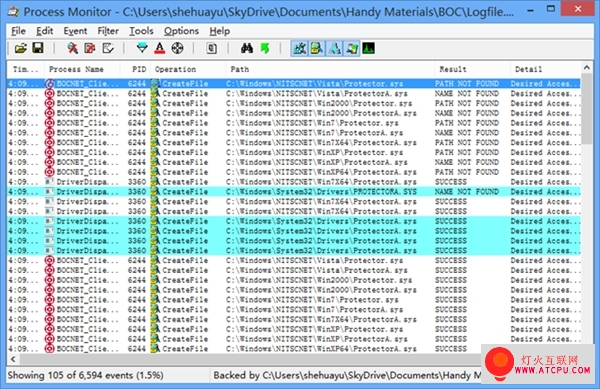Click the Process Monitor title bar app icon
600x389 pixels.
13,11
